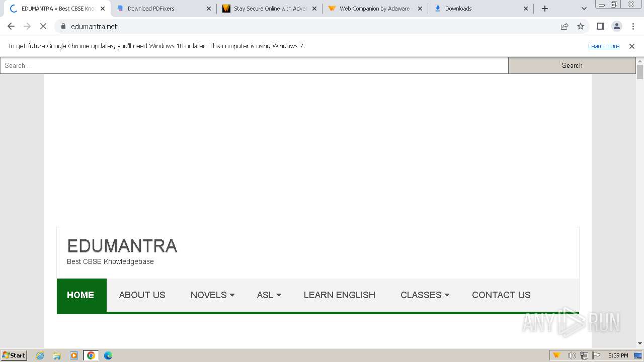Image resolution: width=644 pixels, height=362 pixels.
Task: Open the EDUMANTRA site title link
Action: click(x=122, y=246)
